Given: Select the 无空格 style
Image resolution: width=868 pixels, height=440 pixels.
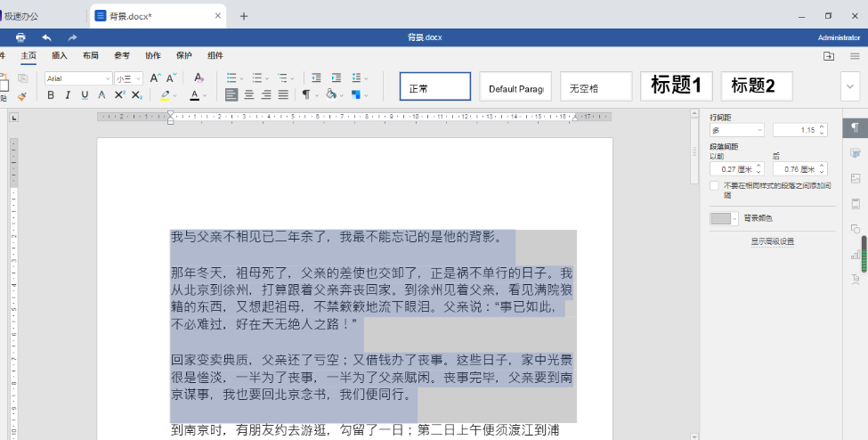Looking at the screenshot, I should click(596, 86).
